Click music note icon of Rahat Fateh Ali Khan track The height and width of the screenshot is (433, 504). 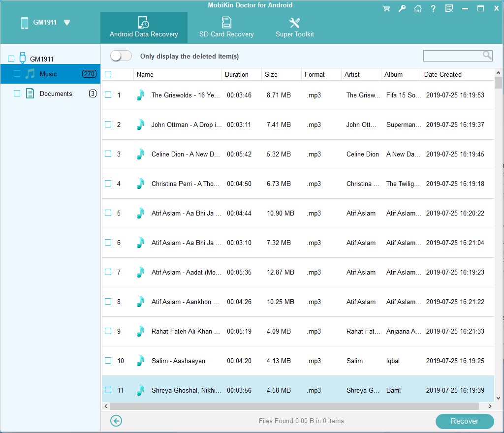pyautogui.click(x=140, y=331)
